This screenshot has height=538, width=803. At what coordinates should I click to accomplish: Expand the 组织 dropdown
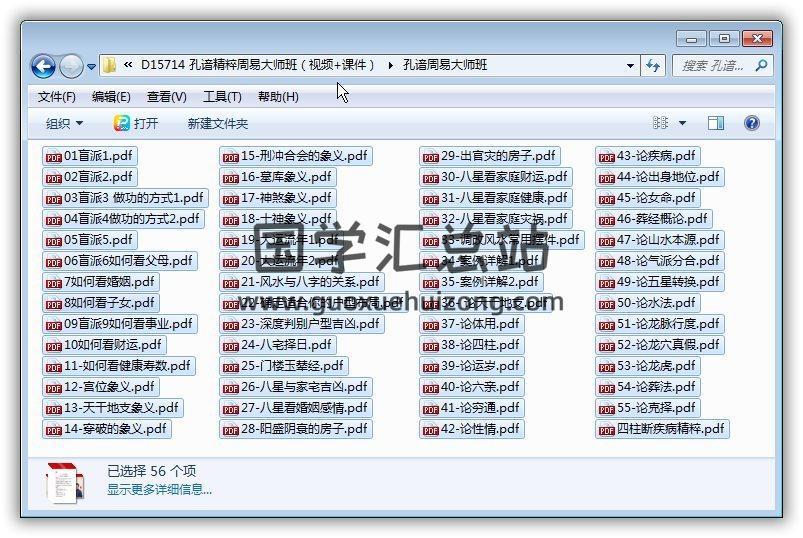[x=64, y=123]
